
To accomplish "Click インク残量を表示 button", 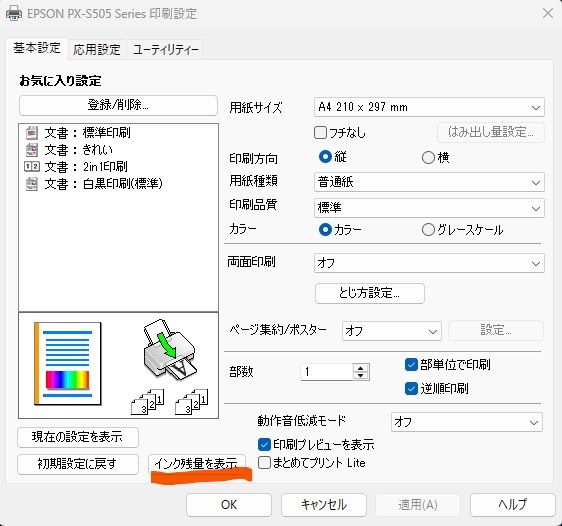I will click(197, 464).
